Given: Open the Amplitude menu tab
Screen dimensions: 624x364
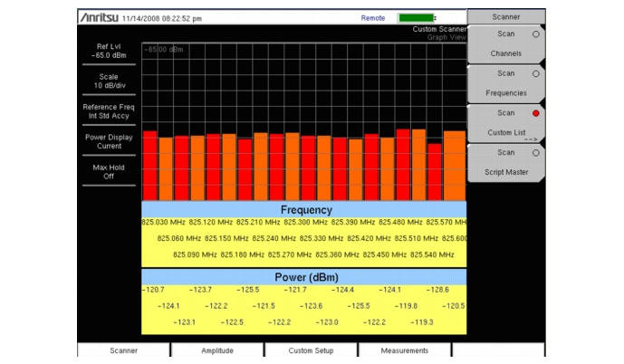Looking at the screenshot, I should point(217,350).
